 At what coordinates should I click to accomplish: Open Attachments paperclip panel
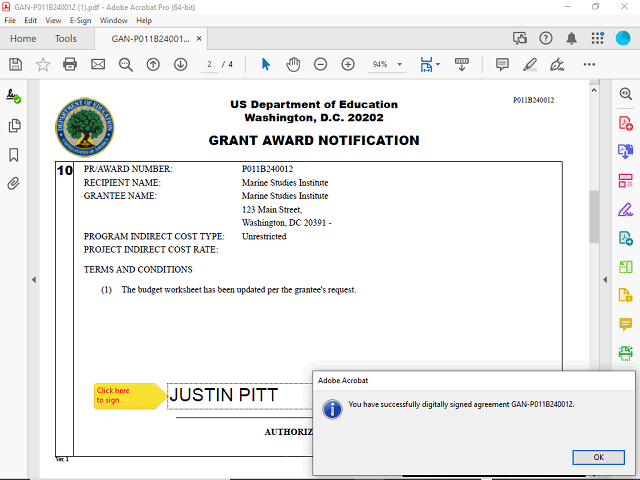(x=13, y=184)
